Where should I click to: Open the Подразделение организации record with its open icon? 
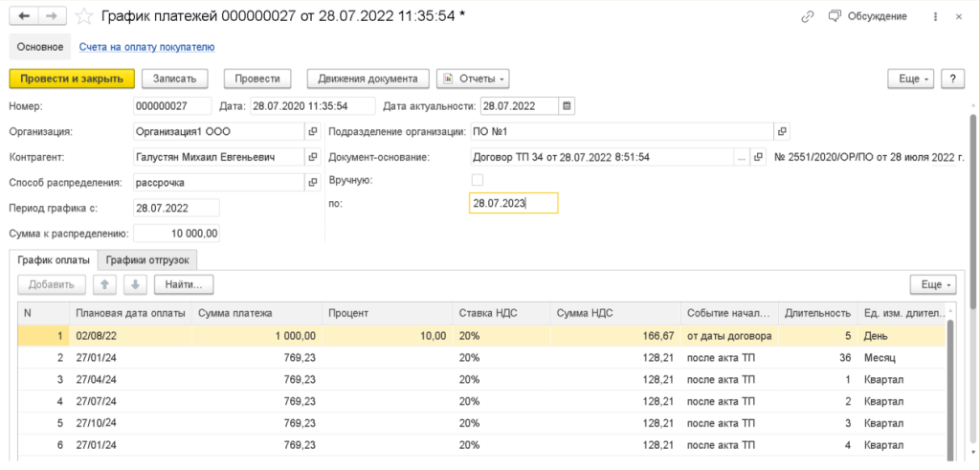[x=782, y=131]
